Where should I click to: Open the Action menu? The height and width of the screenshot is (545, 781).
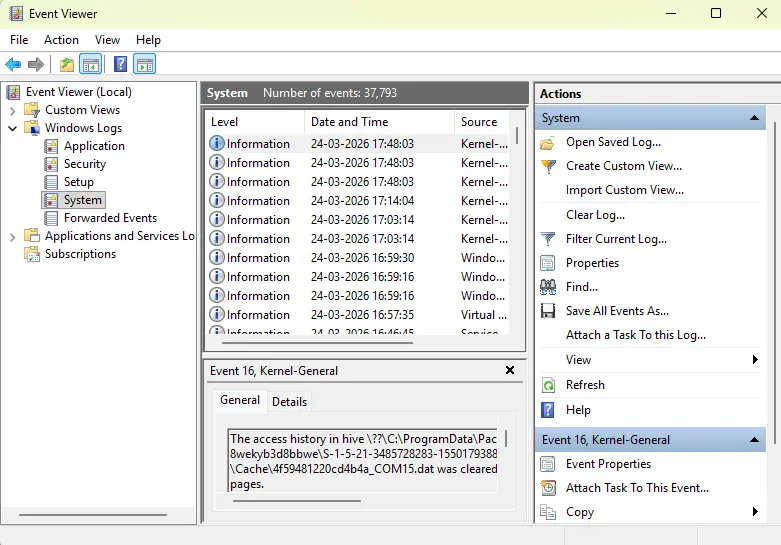tap(61, 40)
